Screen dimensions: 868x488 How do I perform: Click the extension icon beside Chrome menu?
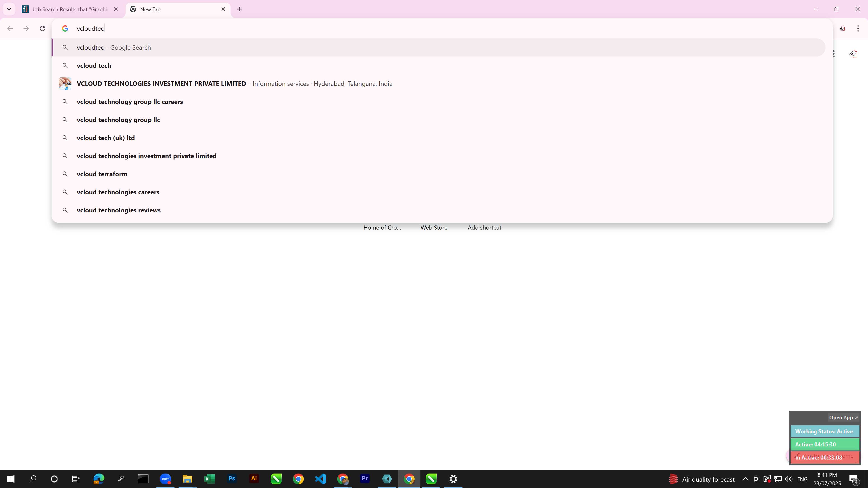842,28
